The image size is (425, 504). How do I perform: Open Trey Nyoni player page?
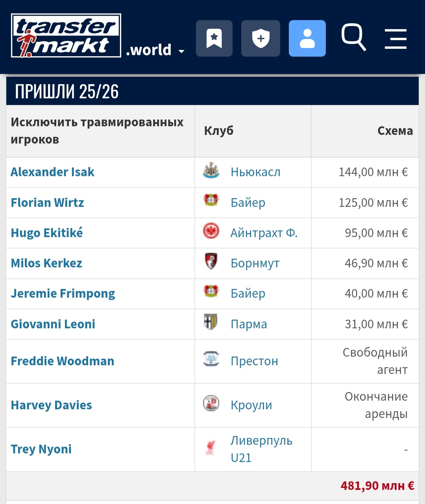click(x=41, y=449)
